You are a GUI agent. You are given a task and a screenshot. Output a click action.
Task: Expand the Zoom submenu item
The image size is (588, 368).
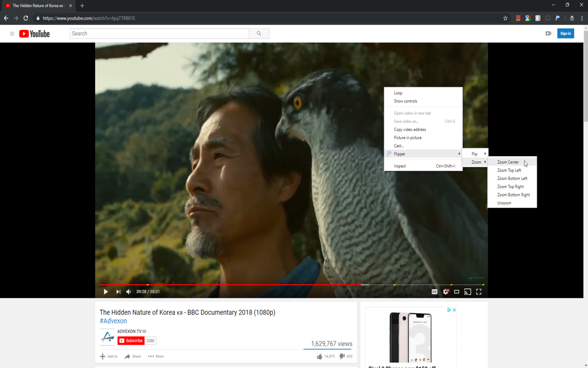pyautogui.click(x=475, y=162)
